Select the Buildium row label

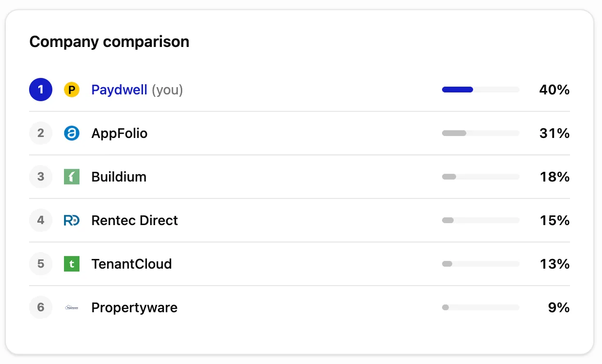[119, 177]
